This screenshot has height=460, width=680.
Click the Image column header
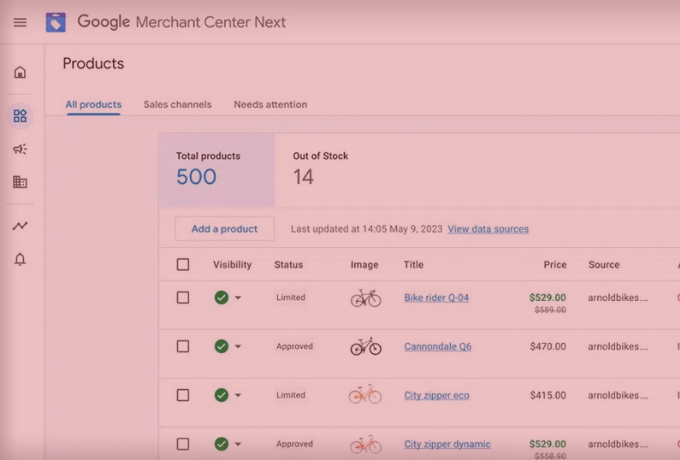click(x=364, y=264)
